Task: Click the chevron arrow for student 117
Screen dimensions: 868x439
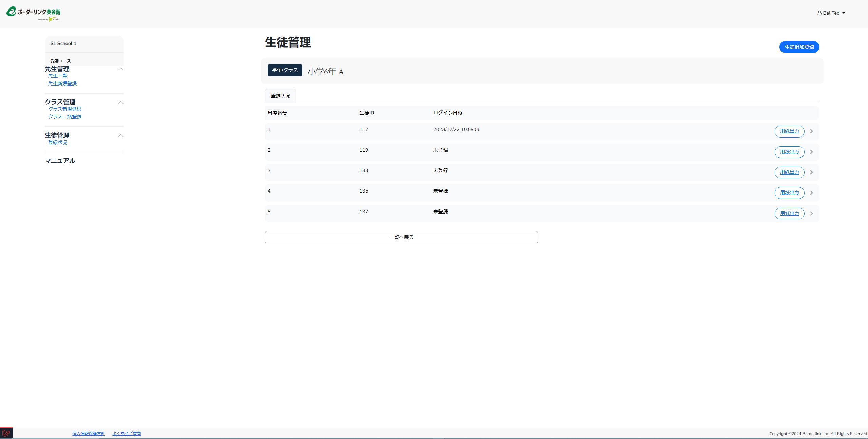Action: point(811,131)
